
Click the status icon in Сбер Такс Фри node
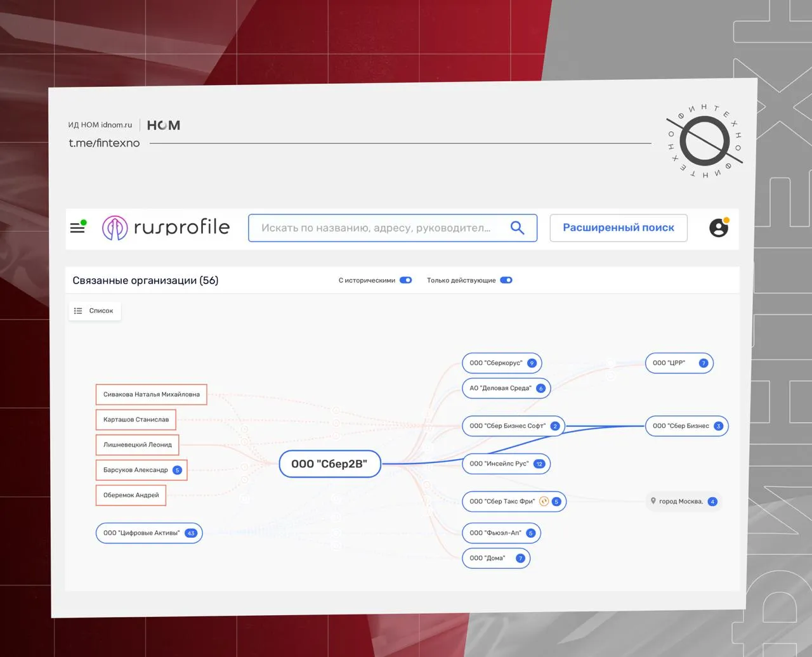(x=544, y=502)
